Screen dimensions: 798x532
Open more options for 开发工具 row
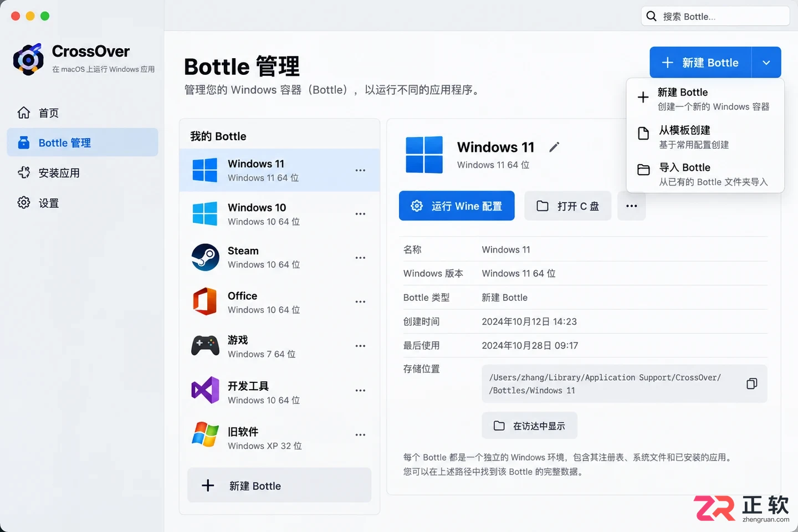point(360,391)
